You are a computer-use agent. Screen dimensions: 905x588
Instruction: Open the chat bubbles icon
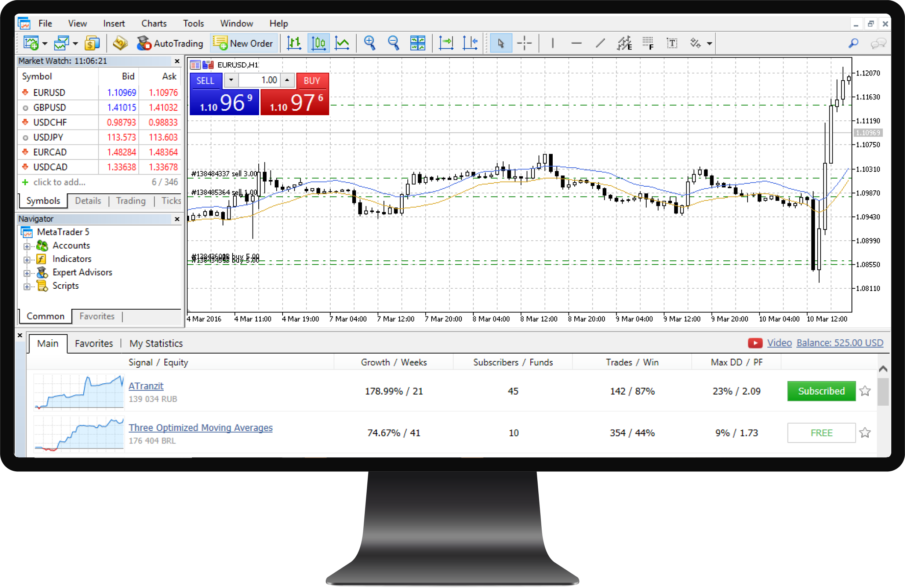tap(878, 43)
